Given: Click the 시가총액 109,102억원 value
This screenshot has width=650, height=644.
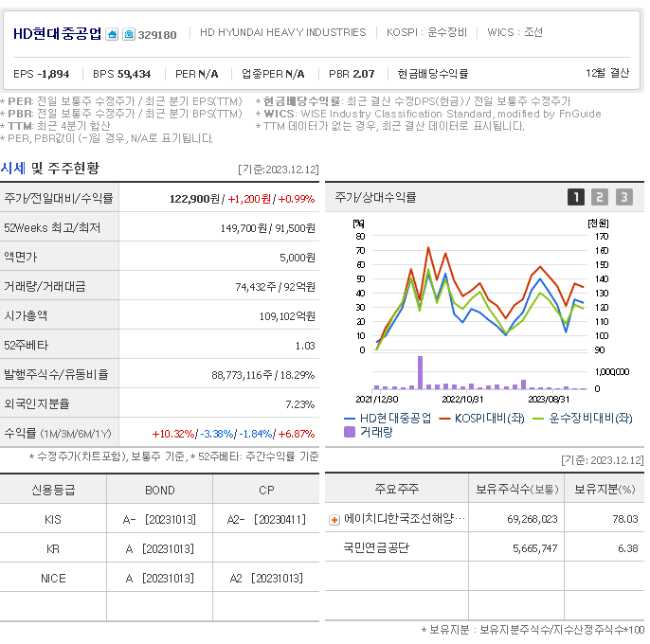Looking at the screenshot, I should [287, 316].
